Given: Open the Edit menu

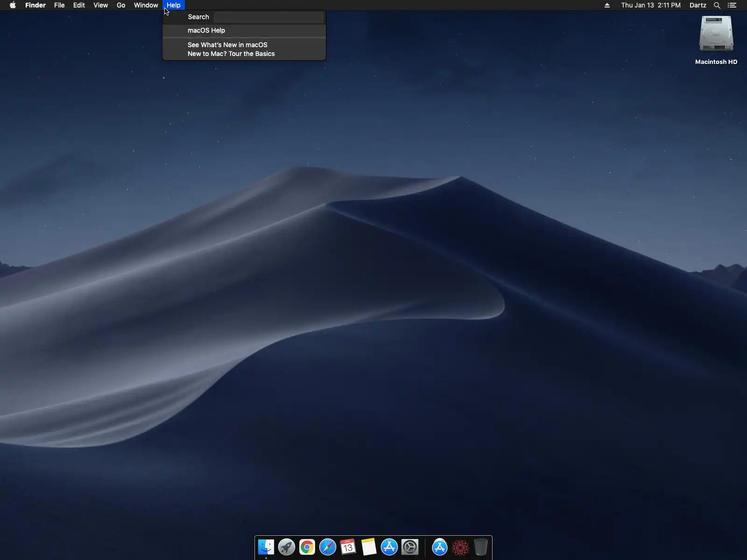Looking at the screenshot, I should (79, 5).
